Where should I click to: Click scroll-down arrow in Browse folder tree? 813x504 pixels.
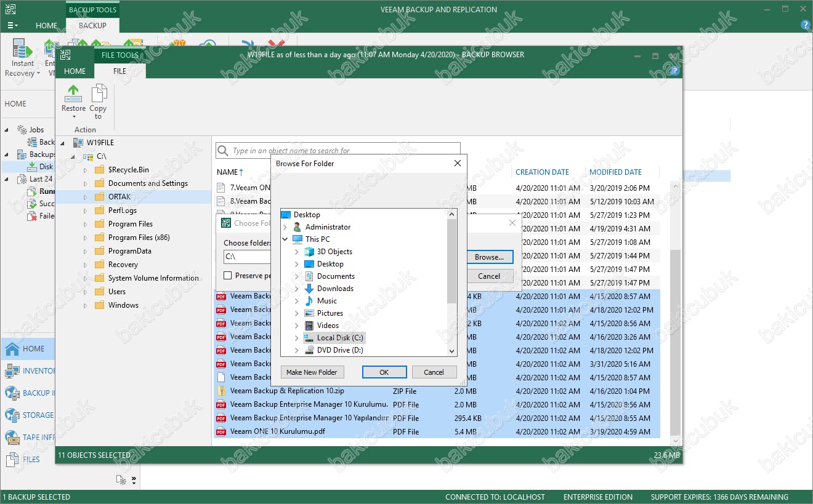pyautogui.click(x=451, y=351)
